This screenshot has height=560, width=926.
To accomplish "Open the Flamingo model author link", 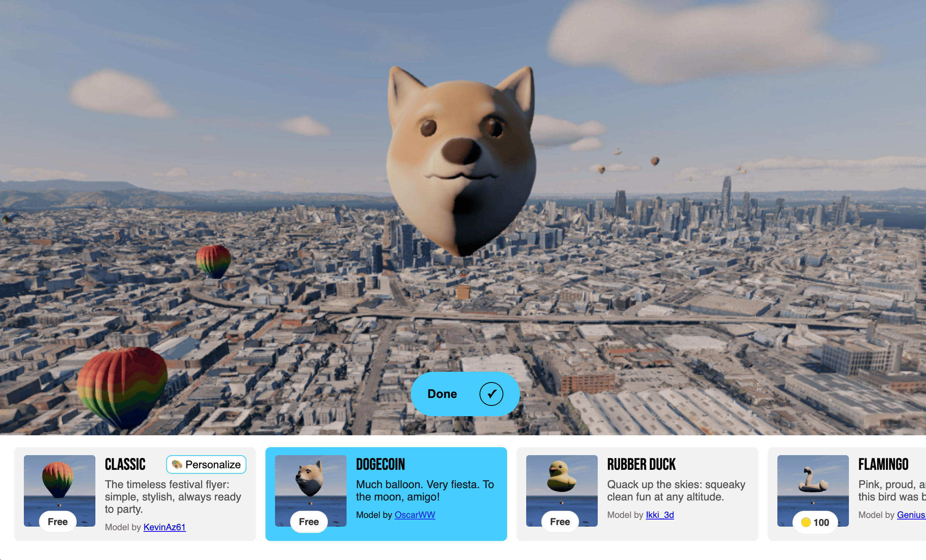I will [x=911, y=515].
